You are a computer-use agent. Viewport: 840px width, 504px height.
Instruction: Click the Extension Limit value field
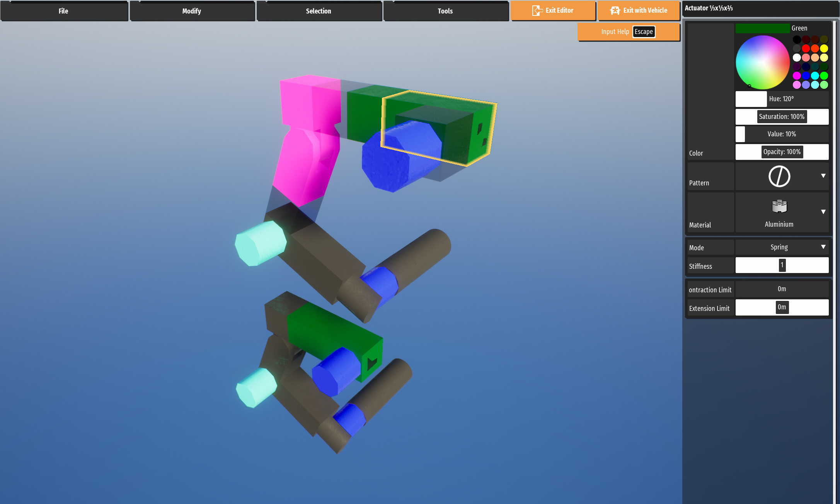click(782, 307)
